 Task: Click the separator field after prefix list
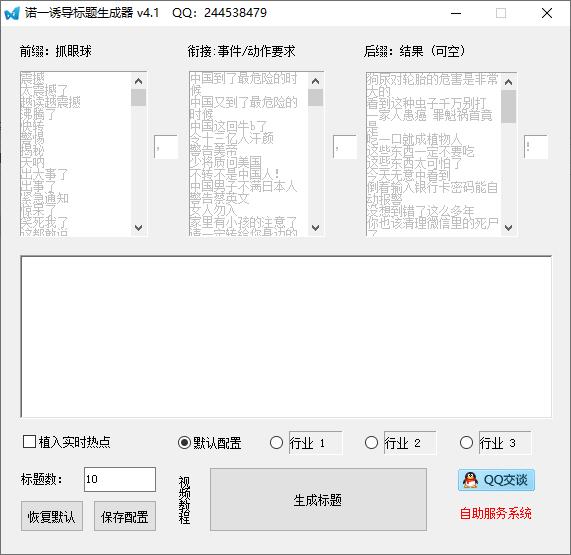pyautogui.click(x=166, y=147)
